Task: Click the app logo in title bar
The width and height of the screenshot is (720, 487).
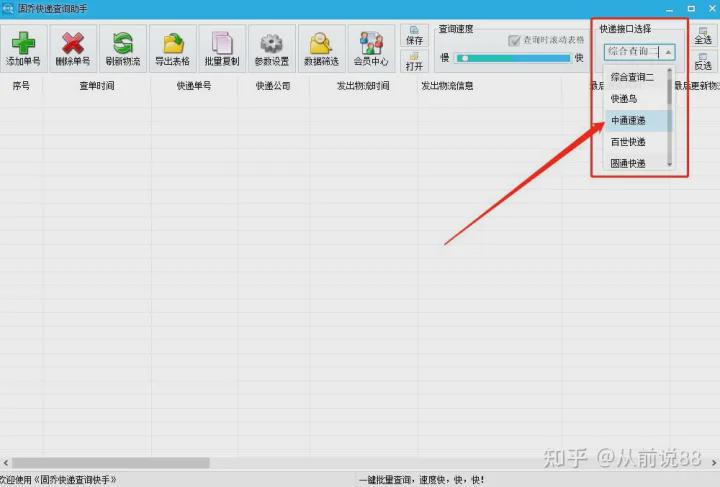Action: coord(7,8)
